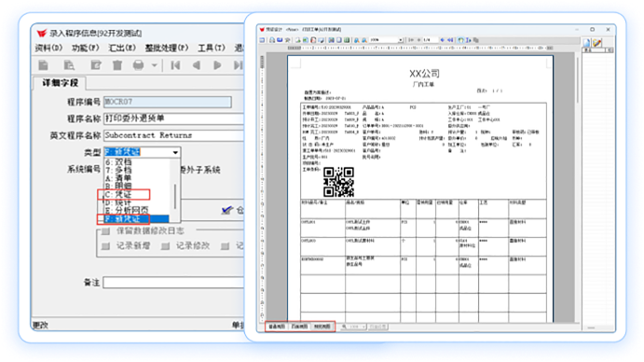This screenshot has height=362, width=644.
Task: Select C: 凭证 option in the type list
Action: tap(123, 194)
